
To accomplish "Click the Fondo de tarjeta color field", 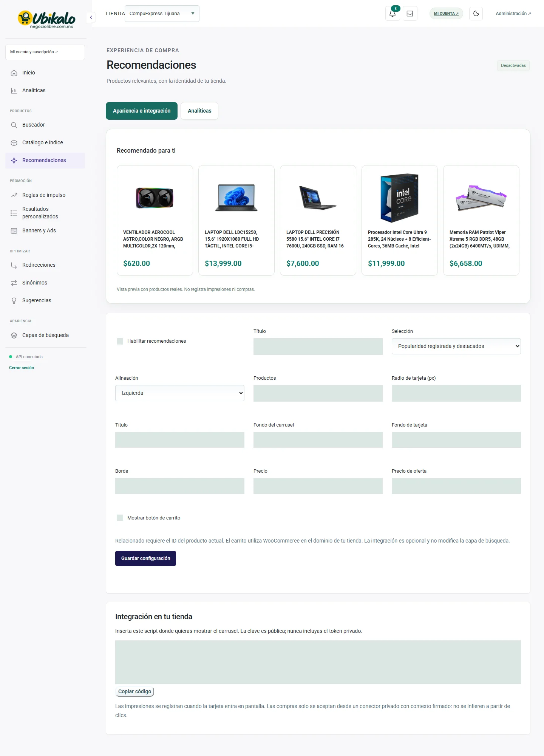I will point(456,440).
